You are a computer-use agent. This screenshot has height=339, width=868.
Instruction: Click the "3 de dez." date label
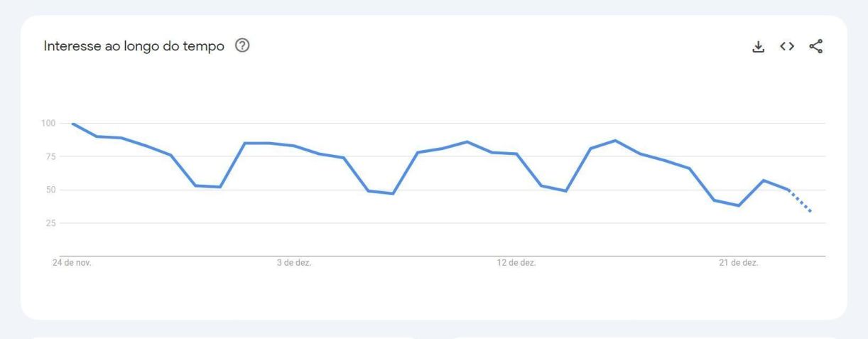294,263
